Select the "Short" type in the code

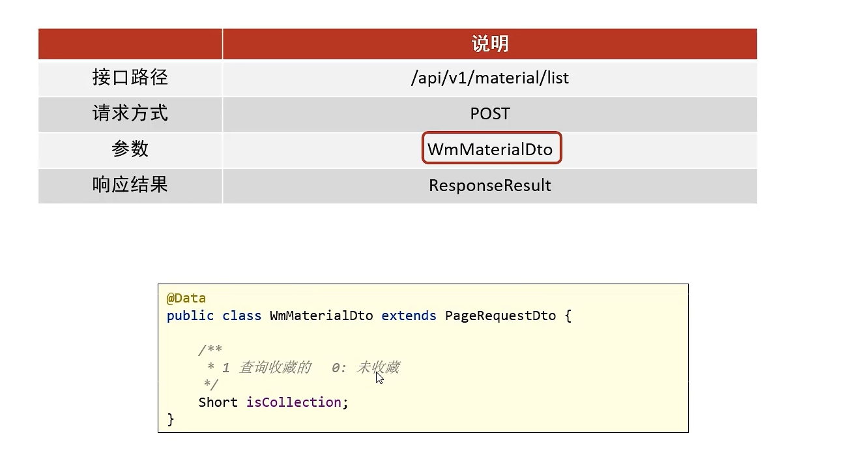(218, 402)
